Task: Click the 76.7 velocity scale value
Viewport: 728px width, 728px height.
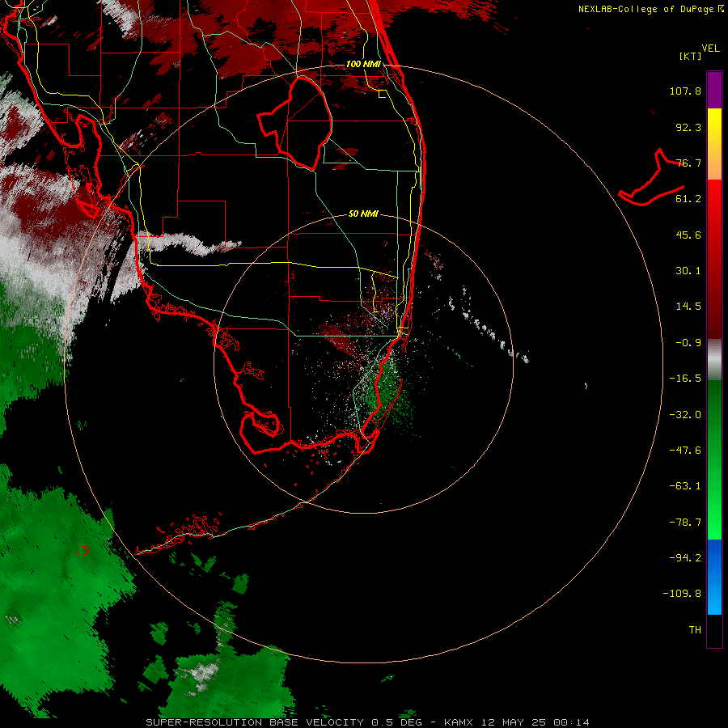Action: [x=688, y=163]
